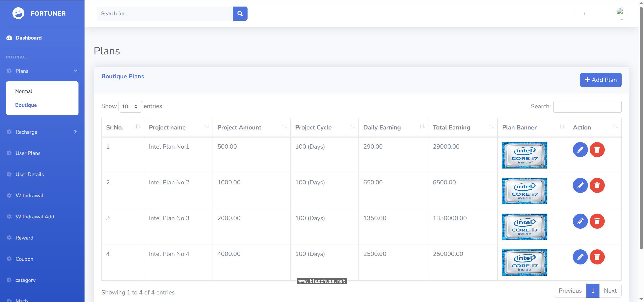The width and height of the screenshot is (644, 302).
Task: Sort table by Total Earning arrows
Action: 491,127
